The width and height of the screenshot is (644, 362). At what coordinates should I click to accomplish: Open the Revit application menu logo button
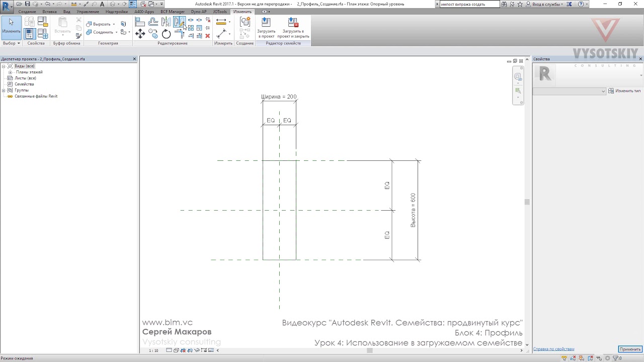coord(7,6)
